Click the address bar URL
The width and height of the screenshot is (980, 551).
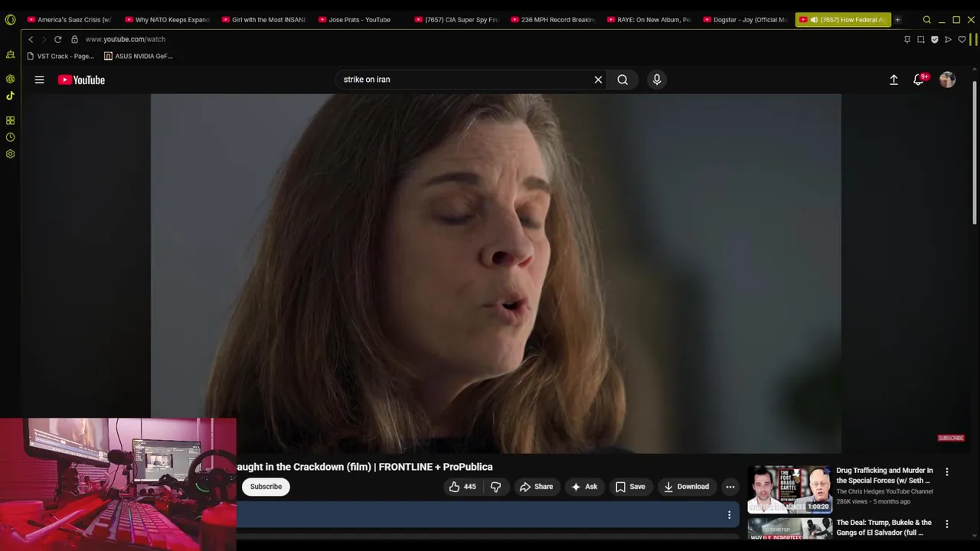click(x=126, y=39)
